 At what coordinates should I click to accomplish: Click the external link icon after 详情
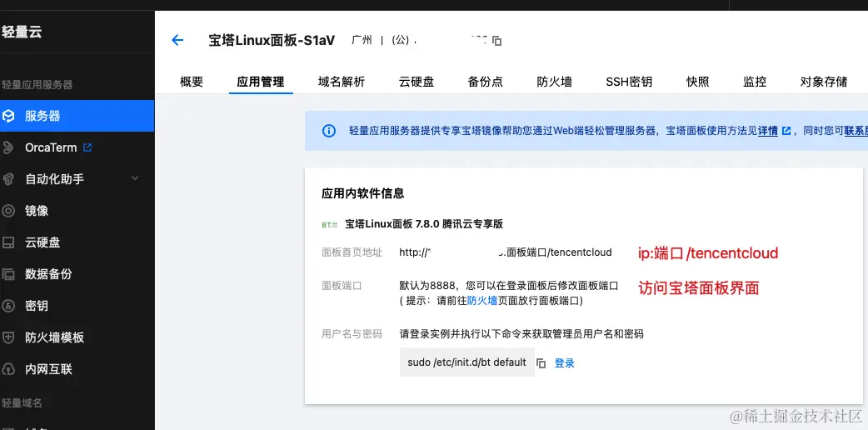point(786,131)
